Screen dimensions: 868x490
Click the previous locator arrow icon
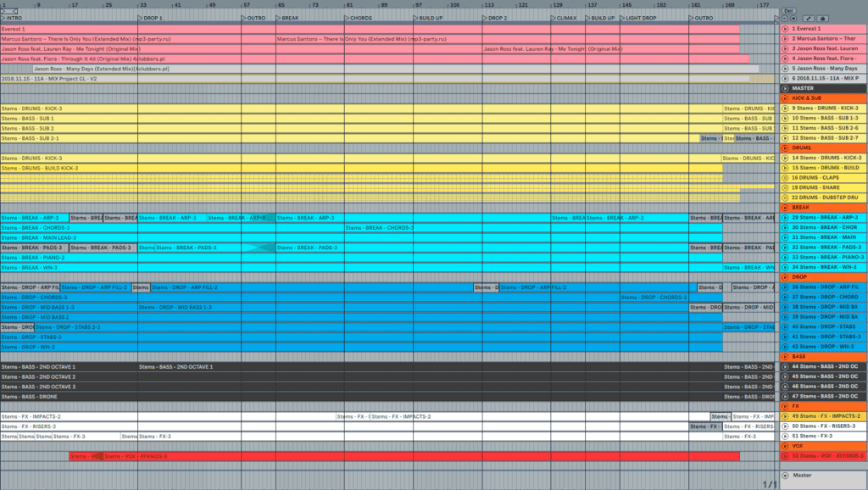(x=785, y=18)
